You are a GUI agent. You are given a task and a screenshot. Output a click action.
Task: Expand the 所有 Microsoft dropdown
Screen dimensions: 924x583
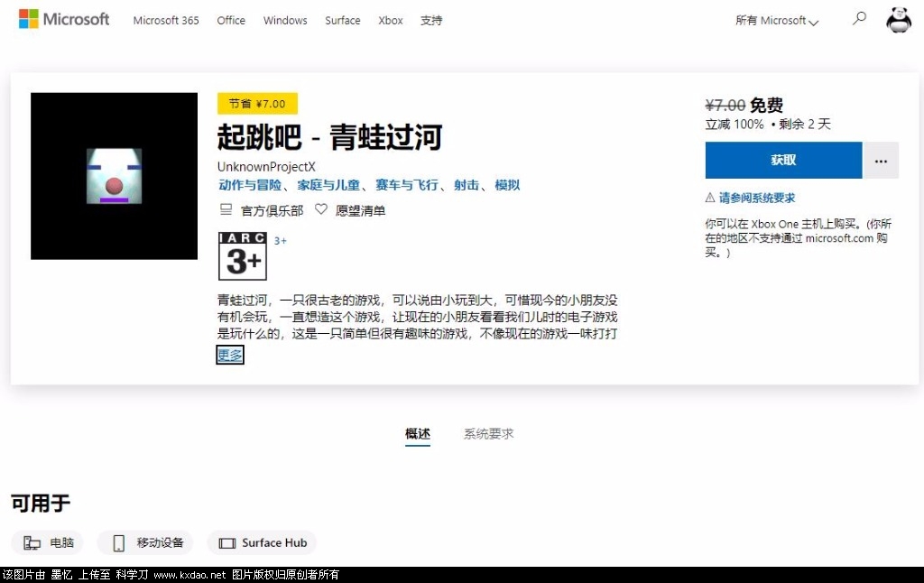tap(777, 21)
